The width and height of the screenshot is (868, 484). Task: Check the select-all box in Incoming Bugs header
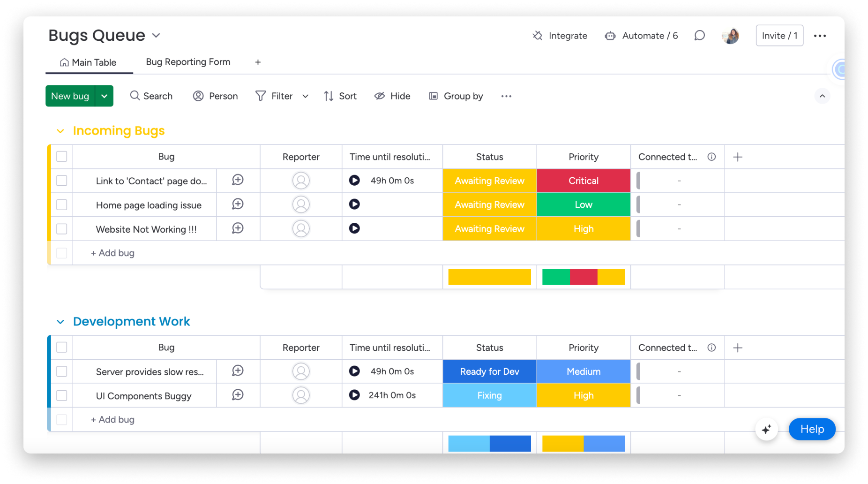[61, 156]
